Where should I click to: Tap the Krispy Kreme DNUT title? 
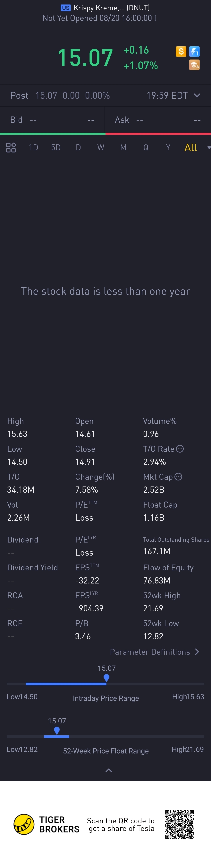(105, 8)
